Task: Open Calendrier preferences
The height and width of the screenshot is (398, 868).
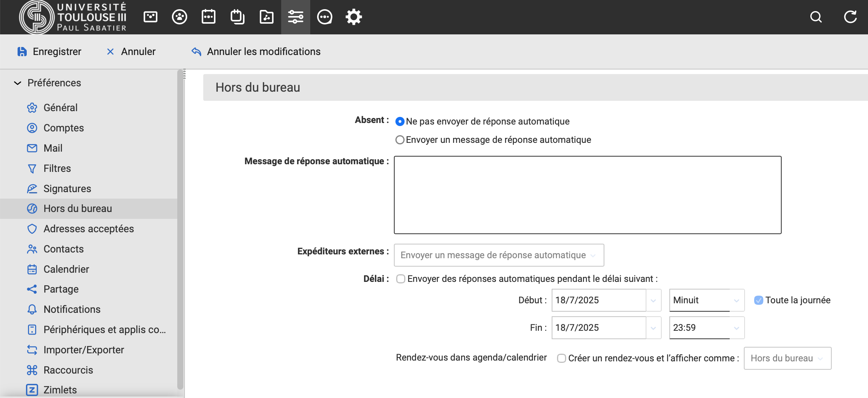Action: click(x=89, y=269)
